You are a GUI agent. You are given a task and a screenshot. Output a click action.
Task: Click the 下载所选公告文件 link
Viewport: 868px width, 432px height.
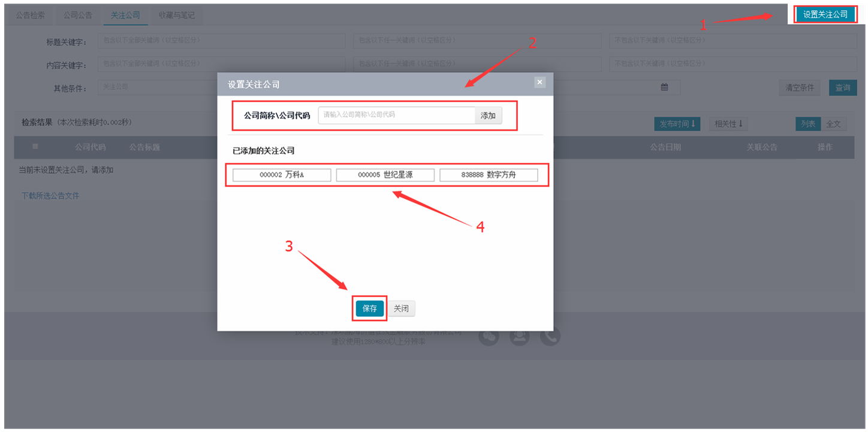tap(50, 196)
